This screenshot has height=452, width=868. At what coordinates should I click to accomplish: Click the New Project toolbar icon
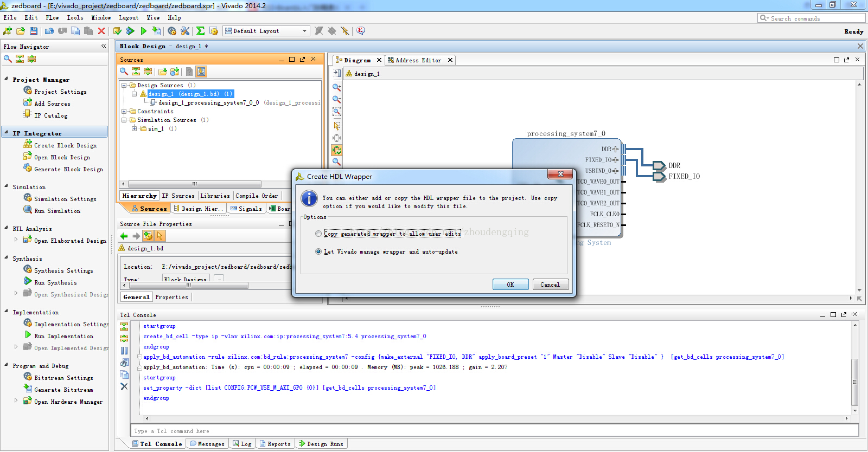8,31
